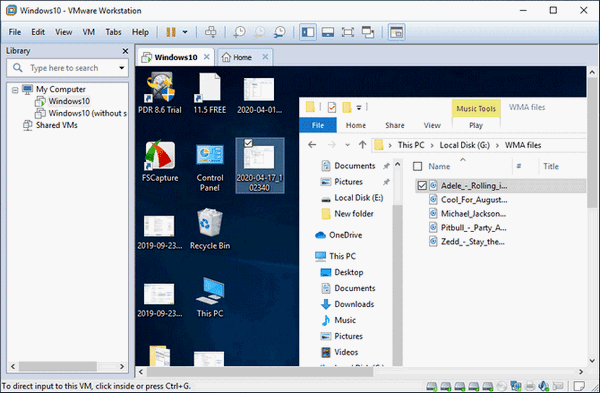Toggle the library sidebar view icon
Screen dimensions: 600x393
(308, 32)
